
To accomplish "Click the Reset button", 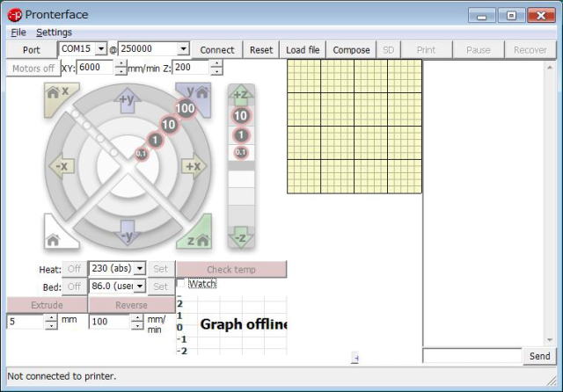I will pos(261,50).
